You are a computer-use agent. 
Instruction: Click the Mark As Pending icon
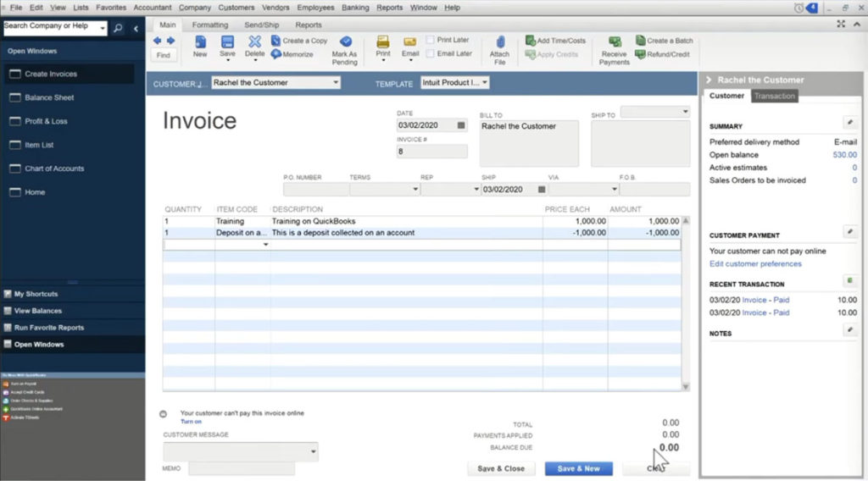click(345, 41)
